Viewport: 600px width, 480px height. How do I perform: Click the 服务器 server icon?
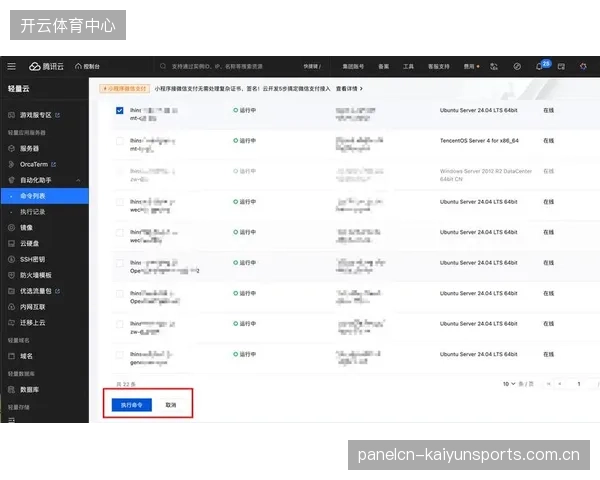(x=11, y=149)
